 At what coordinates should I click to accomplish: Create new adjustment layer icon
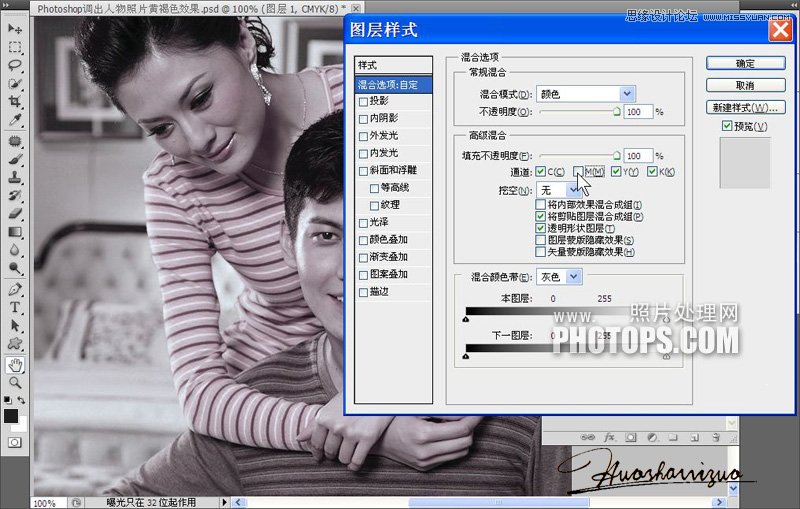click(652, 437)
